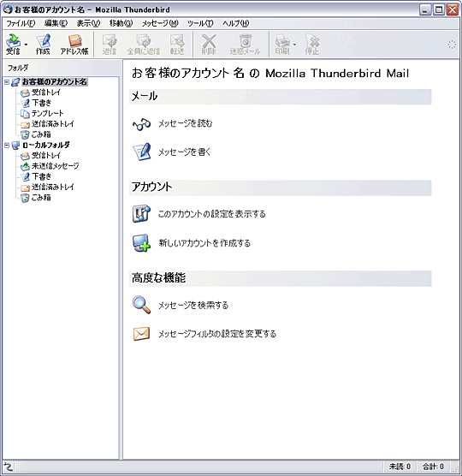Click the 未読: 0 status bar entry
Viewport: 462px width, 476px height.
point(400,467)
